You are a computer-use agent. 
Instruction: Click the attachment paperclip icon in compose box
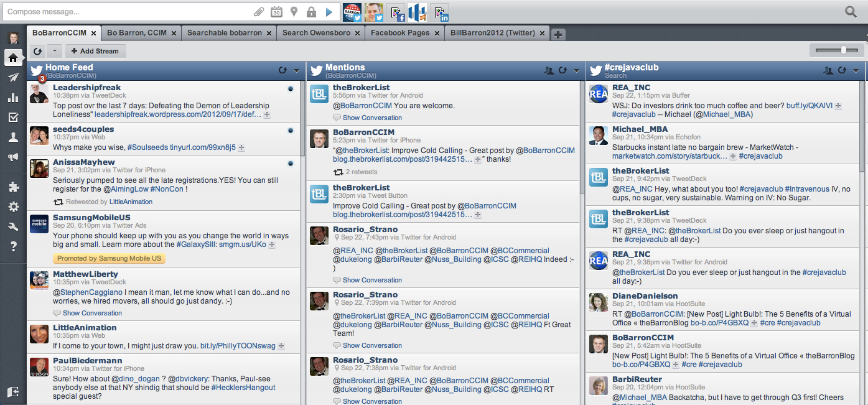pyautogui.click(x=259, y=12)
